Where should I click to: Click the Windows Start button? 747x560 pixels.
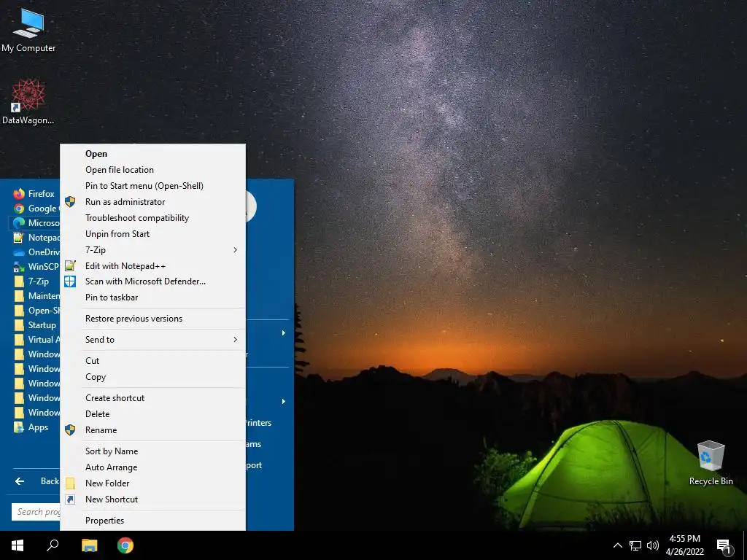point(18,545)
